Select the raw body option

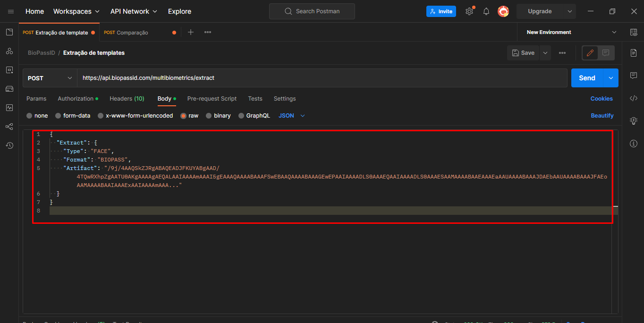point(189,116)
